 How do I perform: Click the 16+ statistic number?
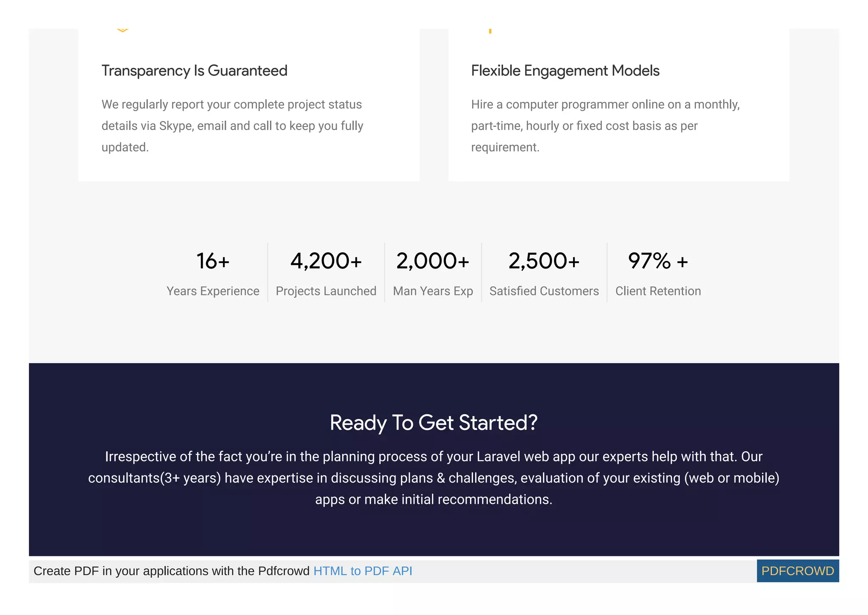pos(213,261)
